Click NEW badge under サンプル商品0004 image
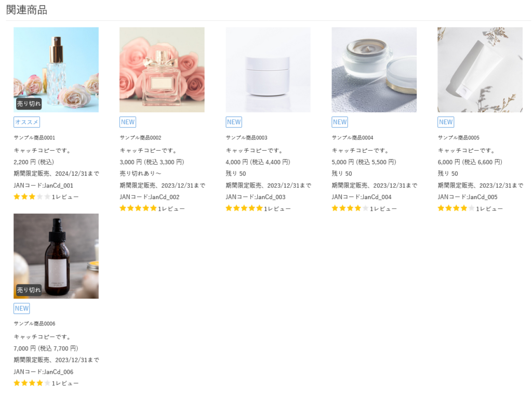The width and height of the screenshot is (532, 394). click(339, 122)
